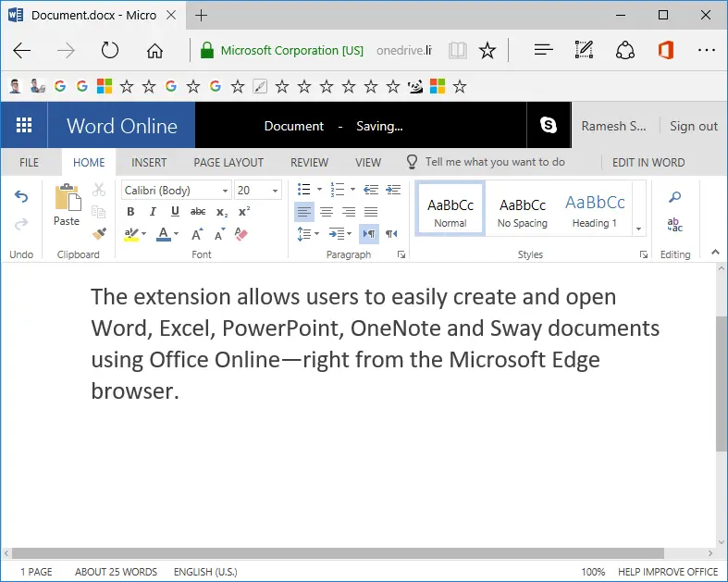Add page to favorites star

(x=487, y=50)
